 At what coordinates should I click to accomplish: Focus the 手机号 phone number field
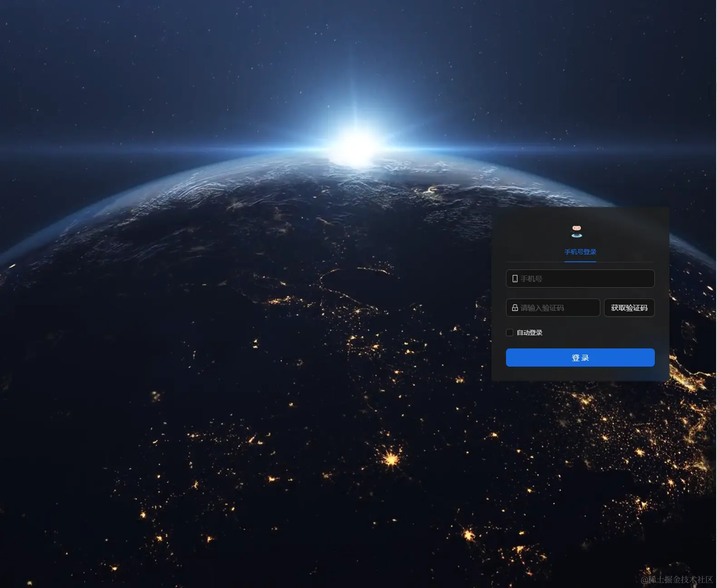[580, 279]
